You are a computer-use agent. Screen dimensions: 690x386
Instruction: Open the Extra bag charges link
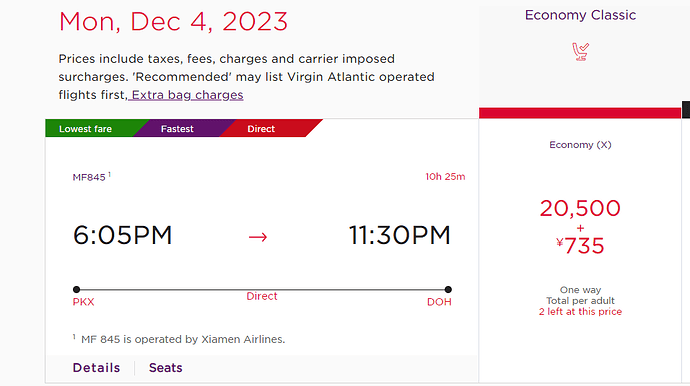tap(187, 95)
